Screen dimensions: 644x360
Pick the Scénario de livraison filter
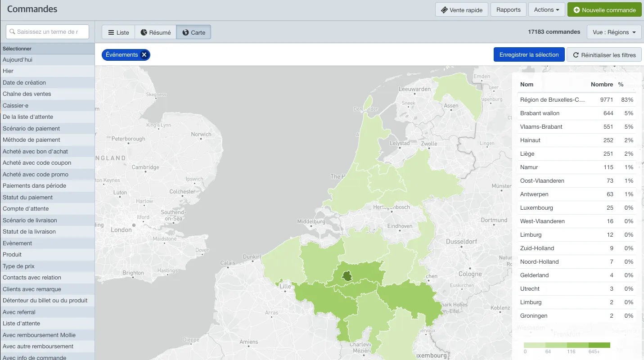pos(47,220)
